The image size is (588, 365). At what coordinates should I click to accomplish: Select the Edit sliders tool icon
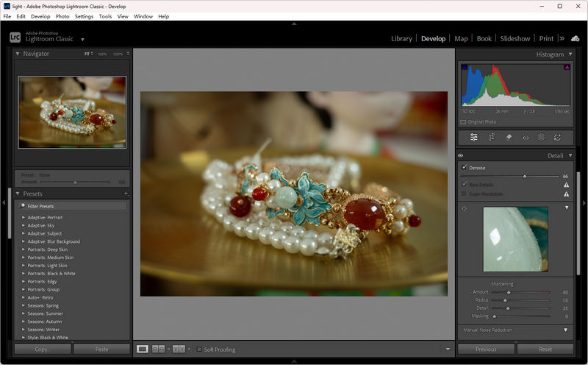tap(474, 137)
